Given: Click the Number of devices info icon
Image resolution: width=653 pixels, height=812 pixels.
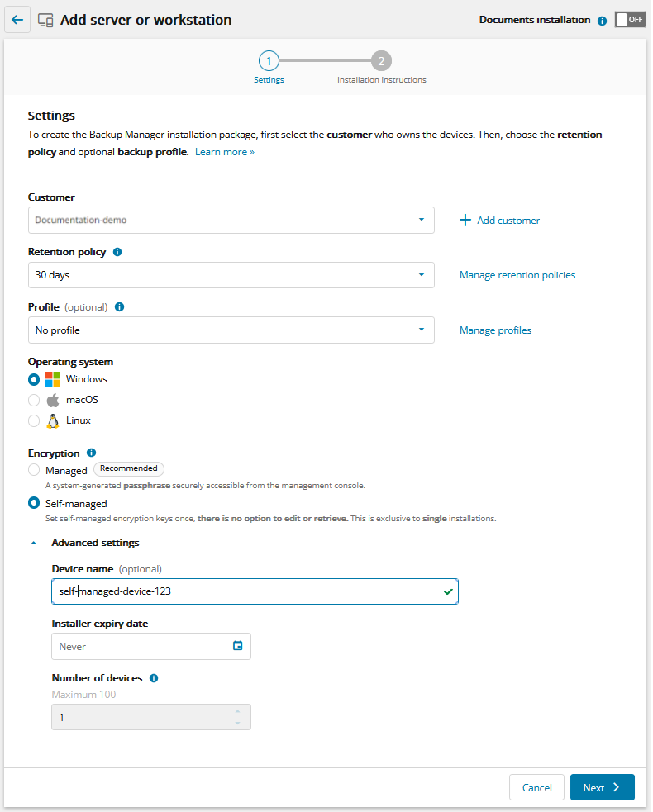Looking at the screenshot, I should 154,678.
